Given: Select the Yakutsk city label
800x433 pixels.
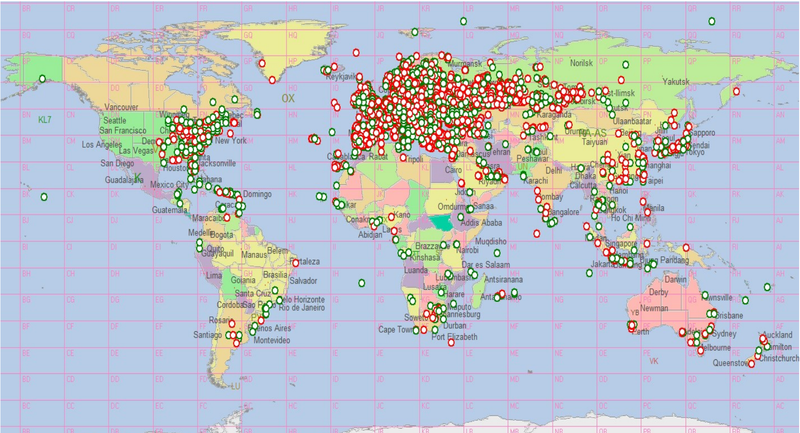Looking at the screenshot, I should point(677,81).
